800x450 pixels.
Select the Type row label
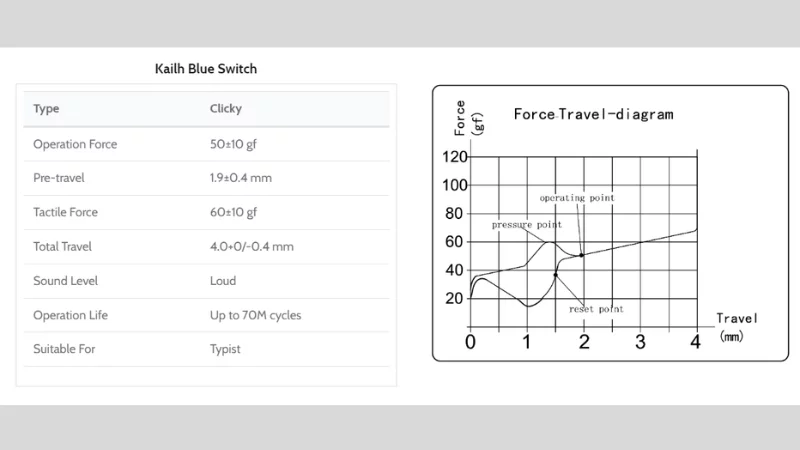[x=46, y=109]
